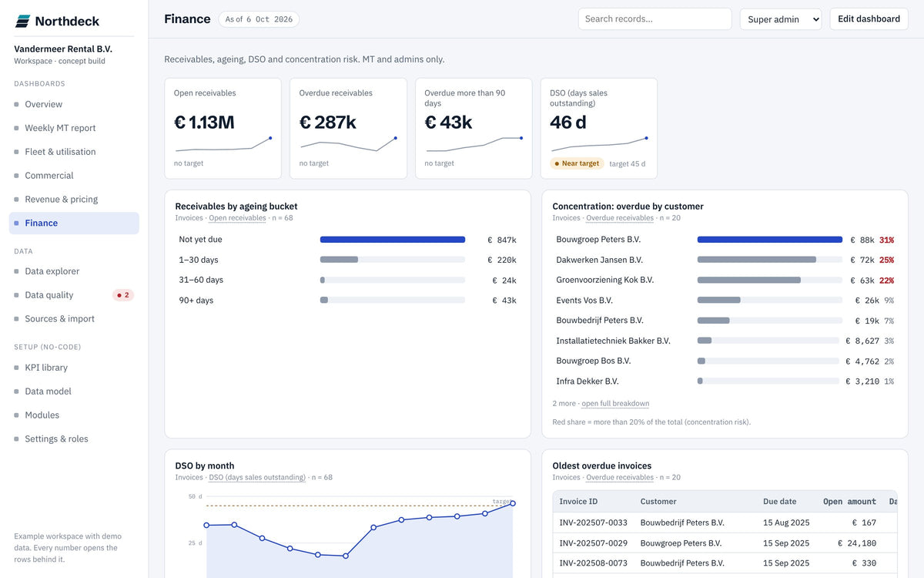Screen dimensions: 924x578
Task: Open the Commercial dashboard
Action: (74, 176)
